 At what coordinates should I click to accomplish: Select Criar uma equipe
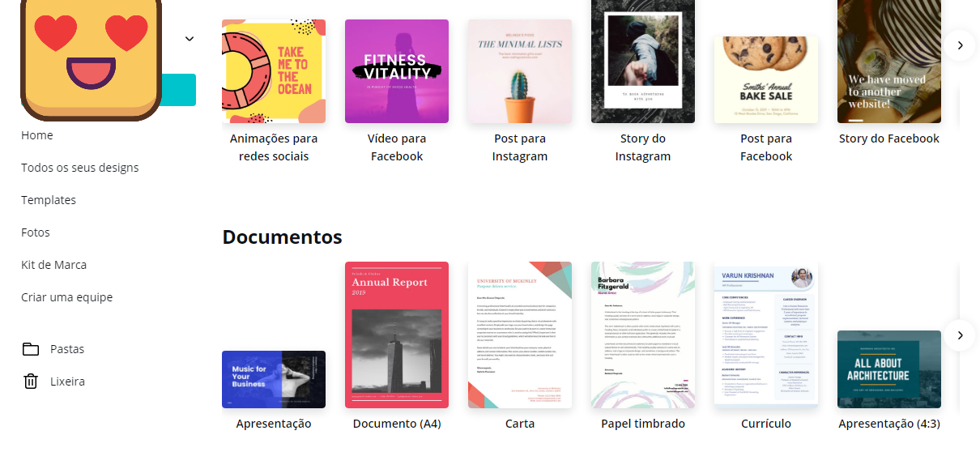(x=67, y=297)
